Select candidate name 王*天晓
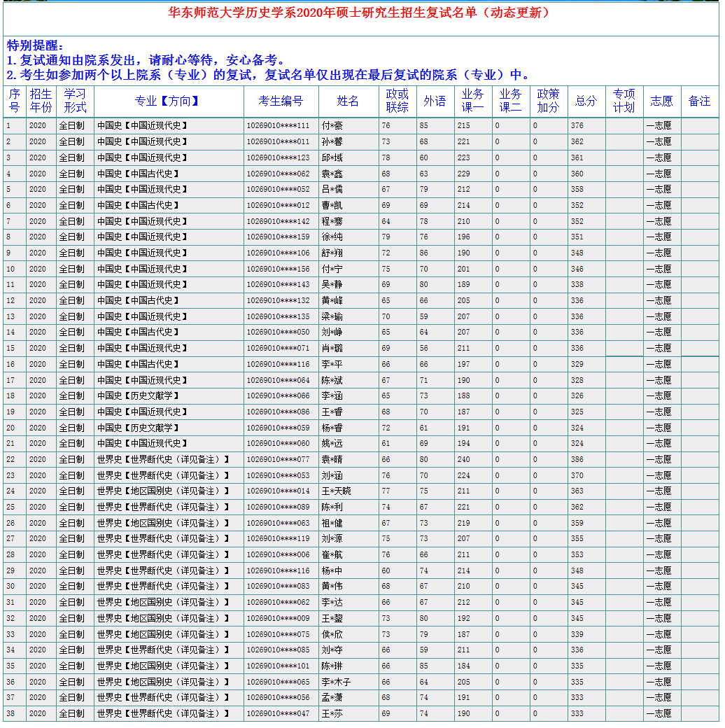This screenshot has height=728, width=725. click(x=336, y=491)
